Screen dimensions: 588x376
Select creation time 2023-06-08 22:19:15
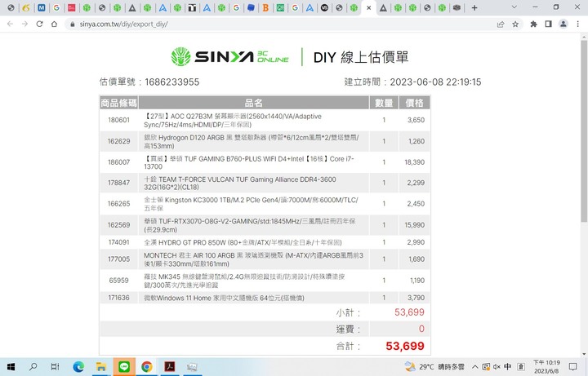pos(435,82)
